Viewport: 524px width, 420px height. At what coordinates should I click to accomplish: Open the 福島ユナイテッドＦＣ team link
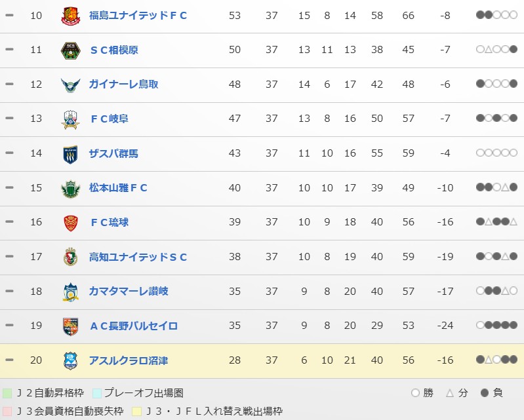tap(138, 15)
